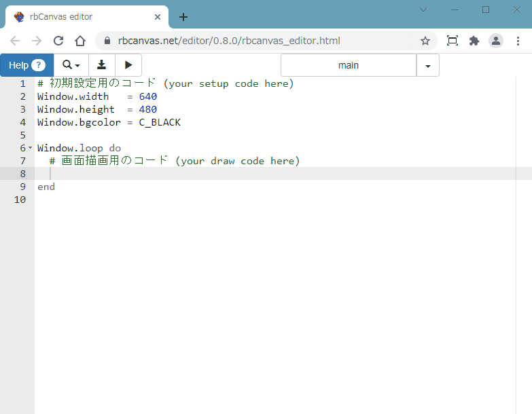Reload the page with browser refresh icon
The width and height of the screenshot is (532, 414).
58,41
